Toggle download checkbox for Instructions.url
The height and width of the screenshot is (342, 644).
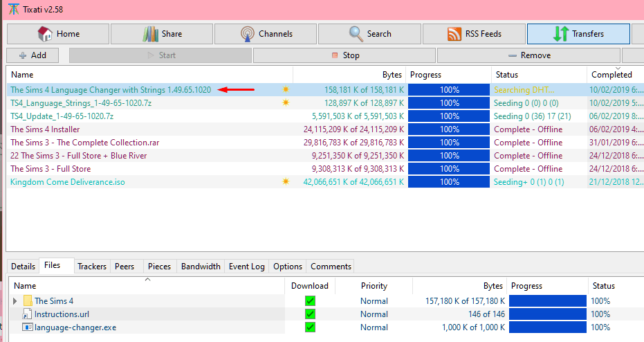tap(310, 314)
